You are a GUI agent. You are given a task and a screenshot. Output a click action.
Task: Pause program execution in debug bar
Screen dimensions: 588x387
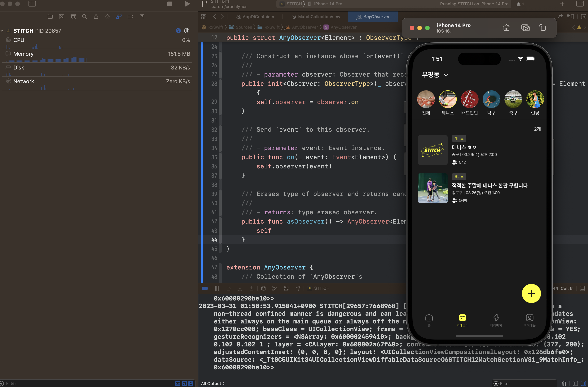click(x=217, y=288)
